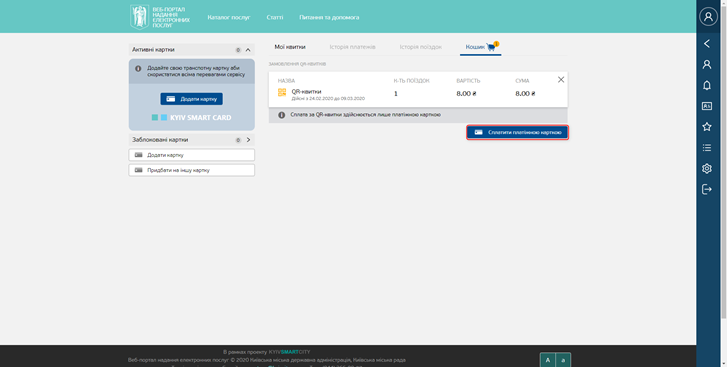
Task: Open favorites star icon
Action: 707,127
